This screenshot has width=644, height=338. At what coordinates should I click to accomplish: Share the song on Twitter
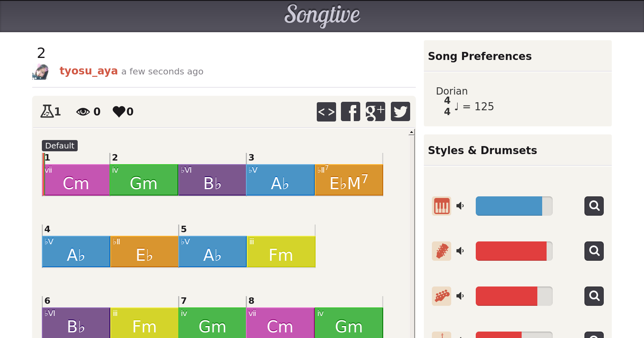(x=400, y=111)
